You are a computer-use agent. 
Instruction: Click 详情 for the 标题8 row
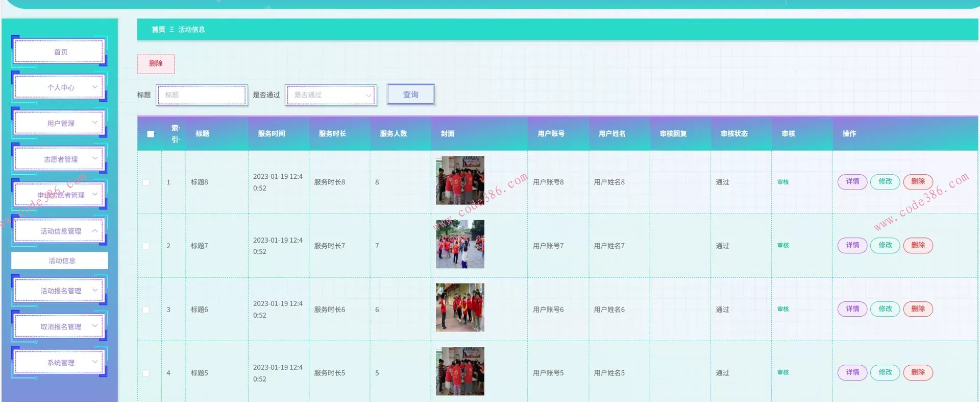click(x=852, y=181)
